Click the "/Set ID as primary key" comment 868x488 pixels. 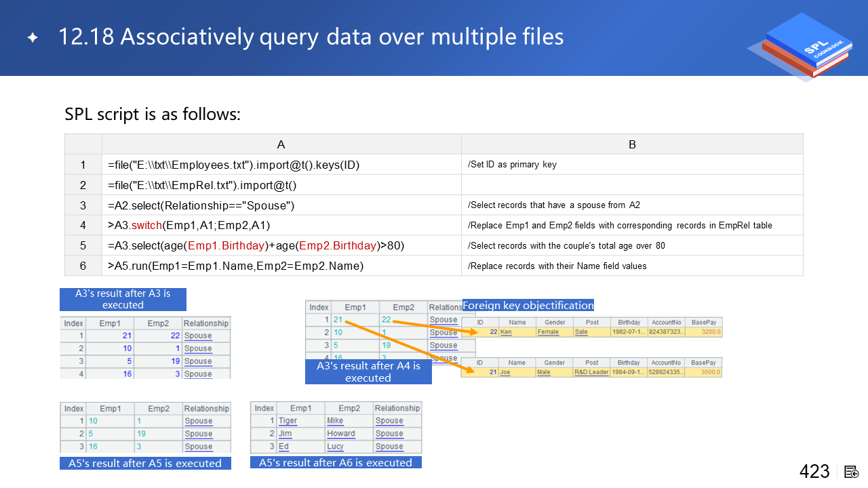coord(512,165)
